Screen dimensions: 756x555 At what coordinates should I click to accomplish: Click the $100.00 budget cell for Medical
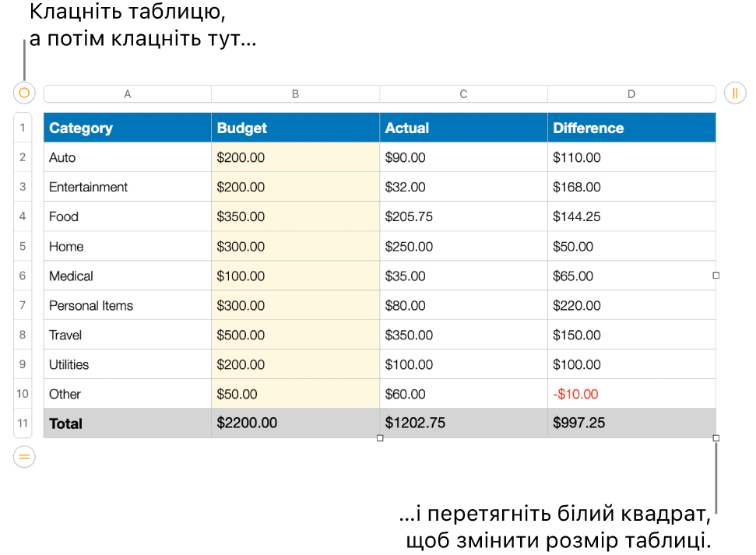pos(296,276)
